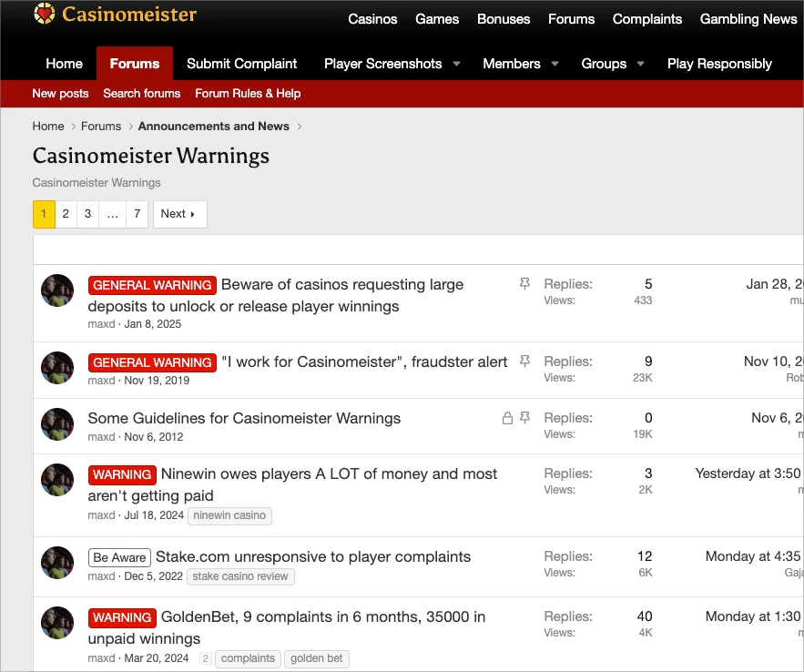Click the ninewin casino tag

[x=229, y=515]
